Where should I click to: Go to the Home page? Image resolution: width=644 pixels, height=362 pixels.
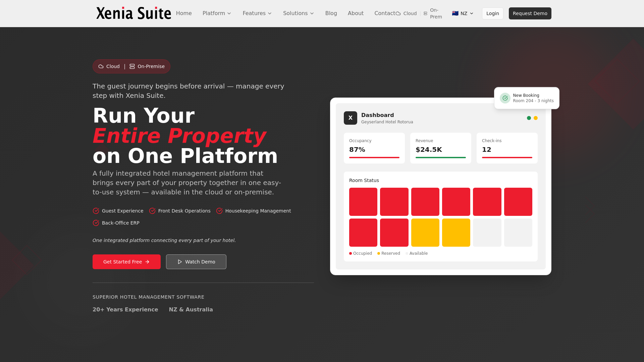click(x=184, y=13)
